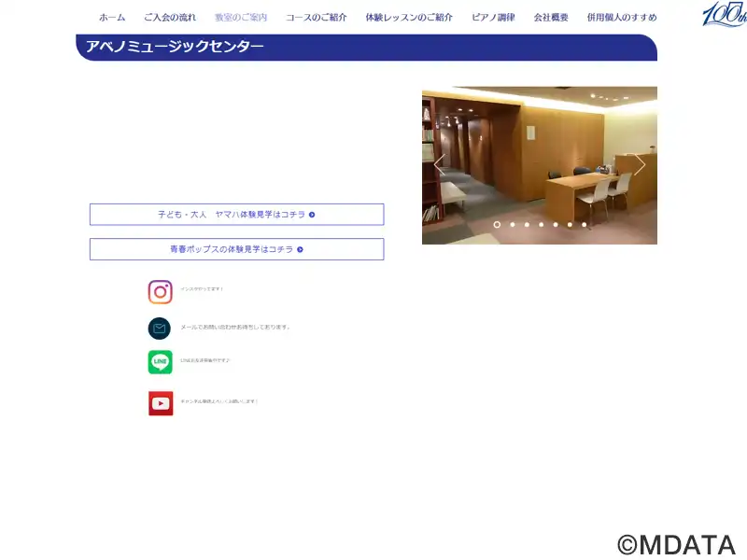The height and width of the screenshot is (560, 747).
Task: Open 体験レッスンのご紹介 menu item
Action: [x=409, y=18]
